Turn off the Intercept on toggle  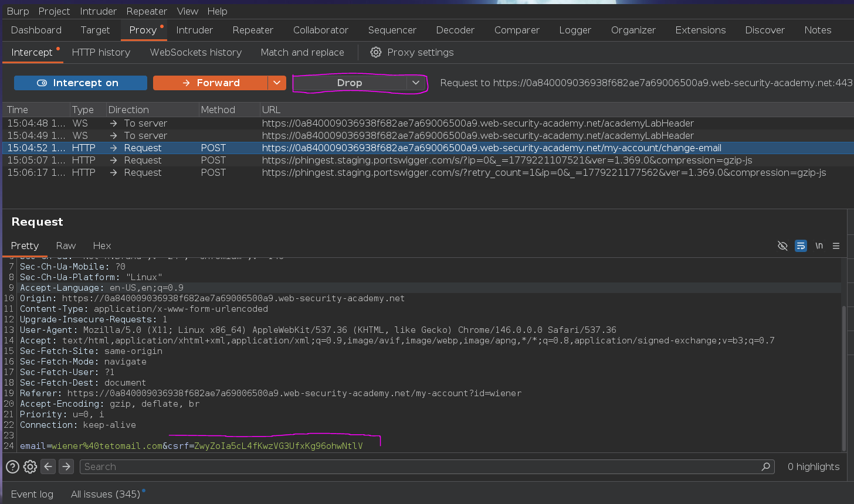click(80, 83)
